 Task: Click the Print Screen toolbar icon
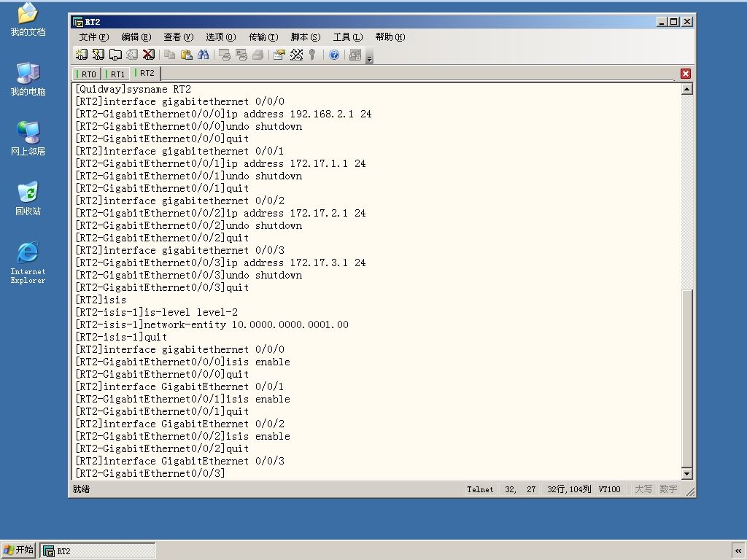(x=225, y=55)
